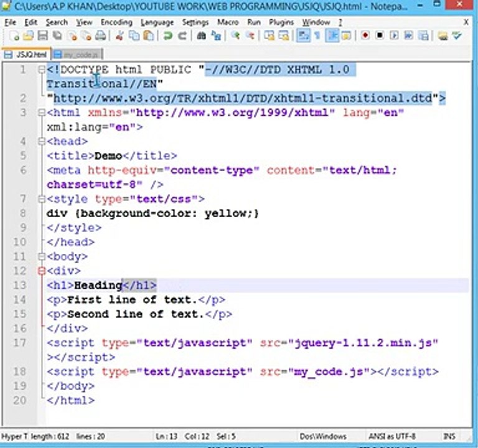Collapse the html tag fold on line 3
The height and width of the screenshot is (448, 478).
pos(42,113)
